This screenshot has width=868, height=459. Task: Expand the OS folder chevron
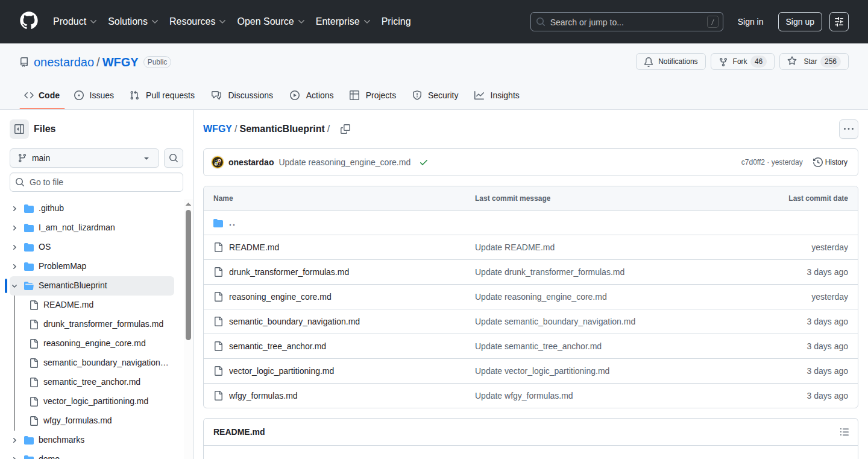(x=14, y=247)
